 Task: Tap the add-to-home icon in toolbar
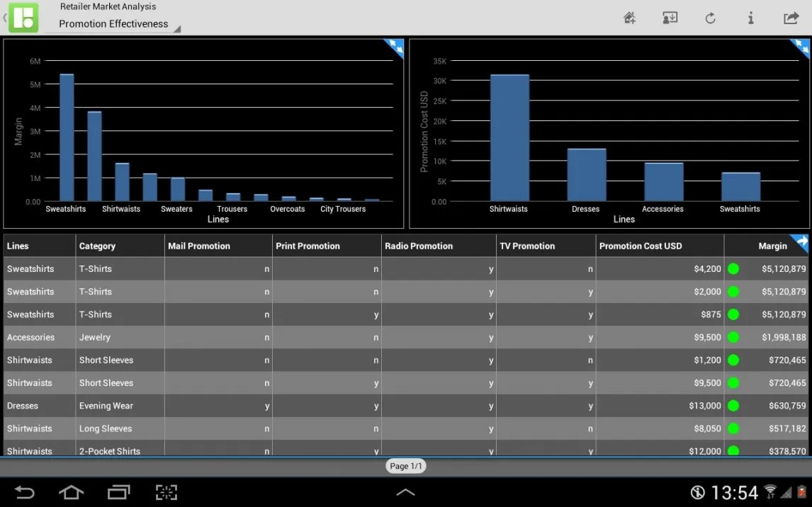[629, 18]
